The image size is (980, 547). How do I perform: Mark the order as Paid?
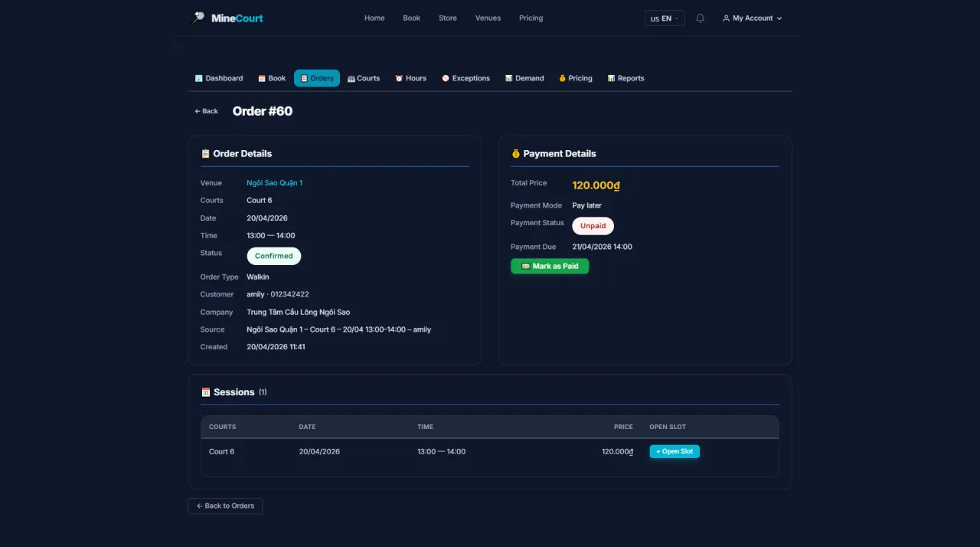[x=550, y=266]
